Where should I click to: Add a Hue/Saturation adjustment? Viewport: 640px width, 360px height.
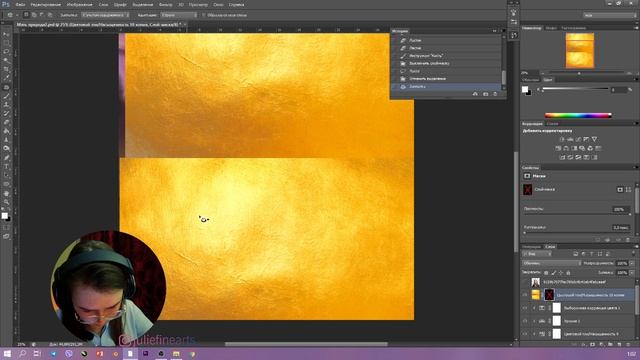tap(558, 148)
